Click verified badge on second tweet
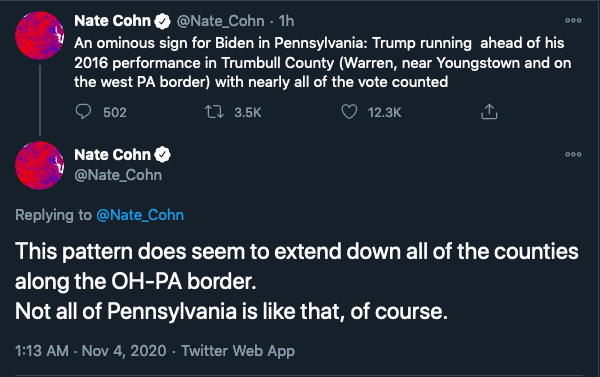Image resolution: width=600 pixels, height=377 pixels. click(162, 155)
